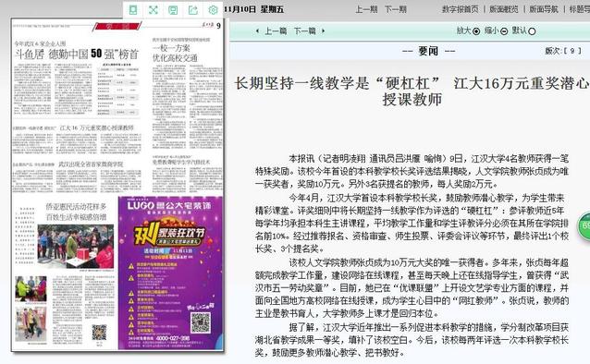Click the save disk icon in overlay toolbar
The width and height of the screenshot is (590, 364).
[x=173, y=10]
